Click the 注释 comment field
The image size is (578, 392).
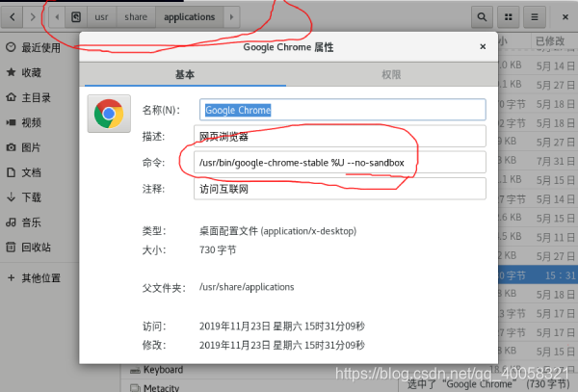(x=339, y=189)
